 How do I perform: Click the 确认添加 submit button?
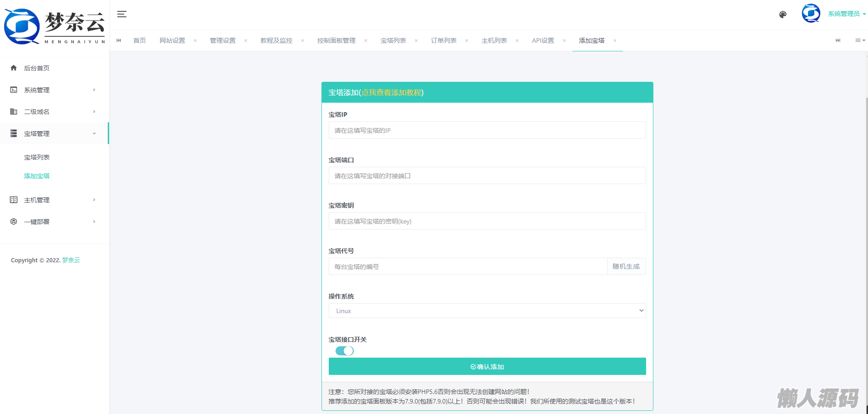(x=487, y=366)
